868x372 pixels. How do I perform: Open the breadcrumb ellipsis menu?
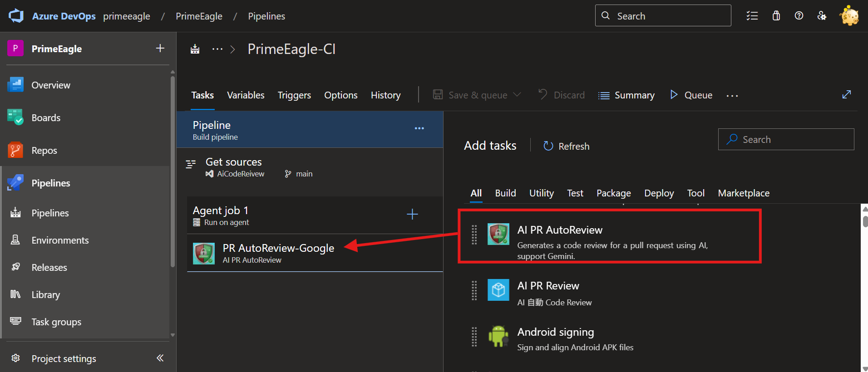pyautogui.click(x=217, y=49)
